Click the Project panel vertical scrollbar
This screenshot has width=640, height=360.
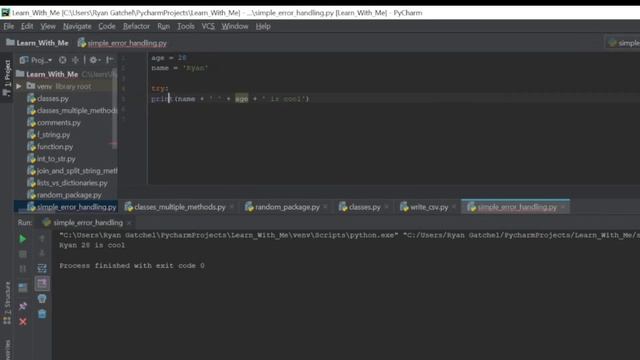click(115, 110)
